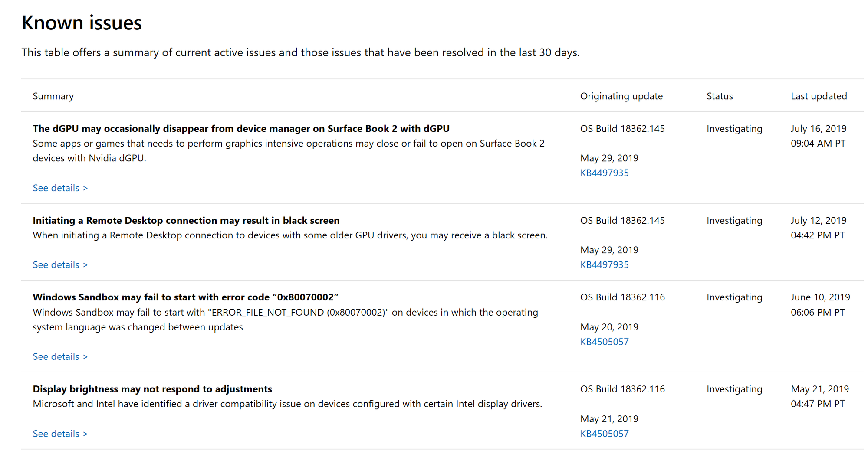The height and width of the screenshot is (457, 868).
Task: Open KB4497935 link under Remote Desktop issue
Action: click(x=604, y=264)
